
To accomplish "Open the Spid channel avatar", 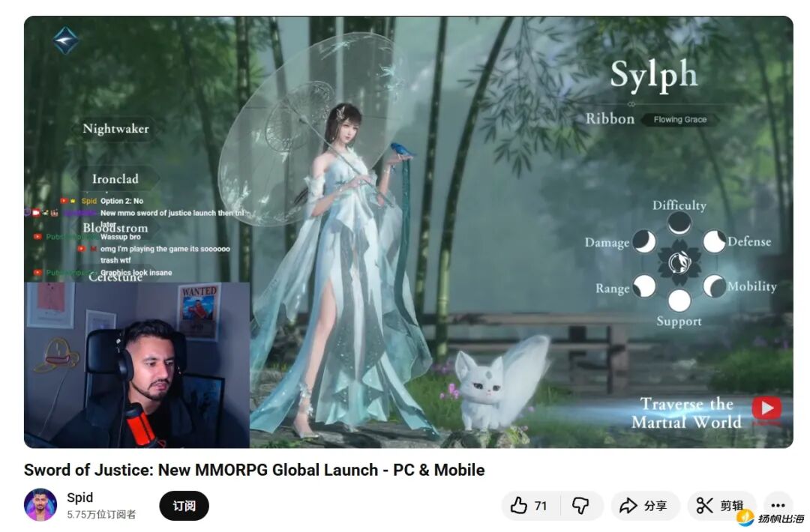I will click(x=40, y=505).
